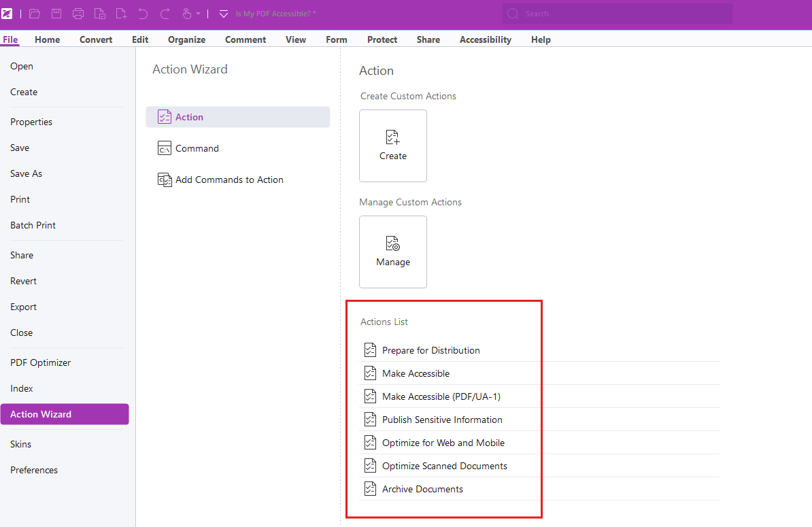Screen dimensions: 812x527
Task: Open the View tab
Action: point(296,39)
